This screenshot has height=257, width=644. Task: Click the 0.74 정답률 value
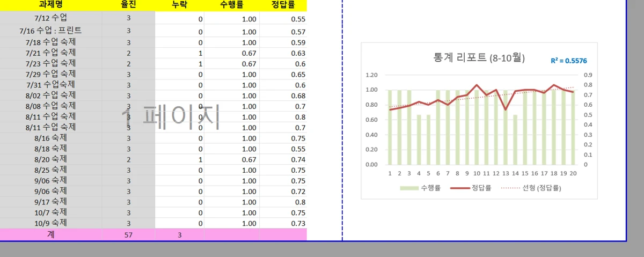pos(298,160)
